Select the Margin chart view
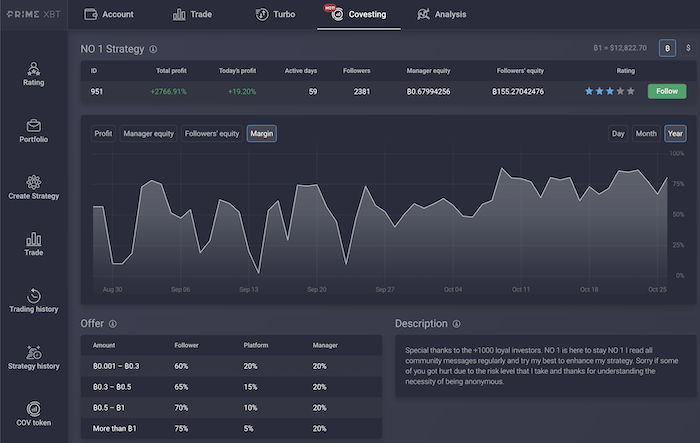This screenshot has width=700, height=443. click(262, 134)
